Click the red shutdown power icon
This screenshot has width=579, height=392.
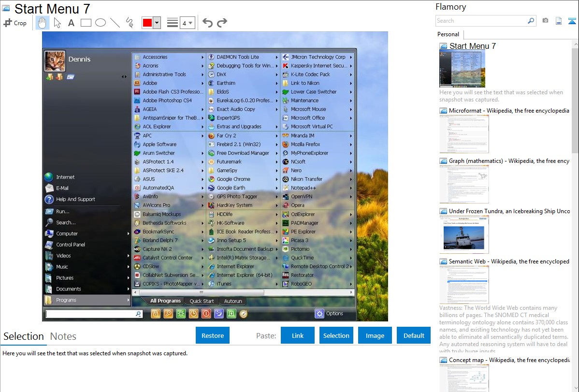(x=206, y=314)
